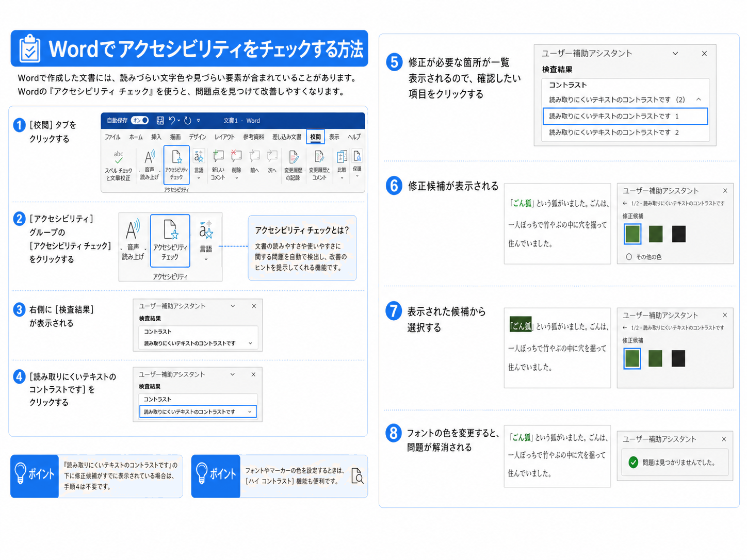Click the 問題は見つかりませんでした。 message
Image resolution: width=747 pixels, height=560 pixels.
(679, 463)
